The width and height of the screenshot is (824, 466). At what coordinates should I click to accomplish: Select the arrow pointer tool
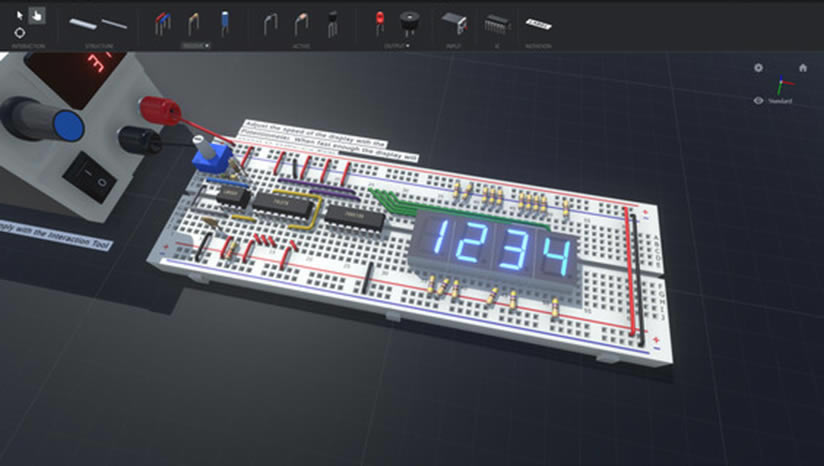[x=19, y=15]
